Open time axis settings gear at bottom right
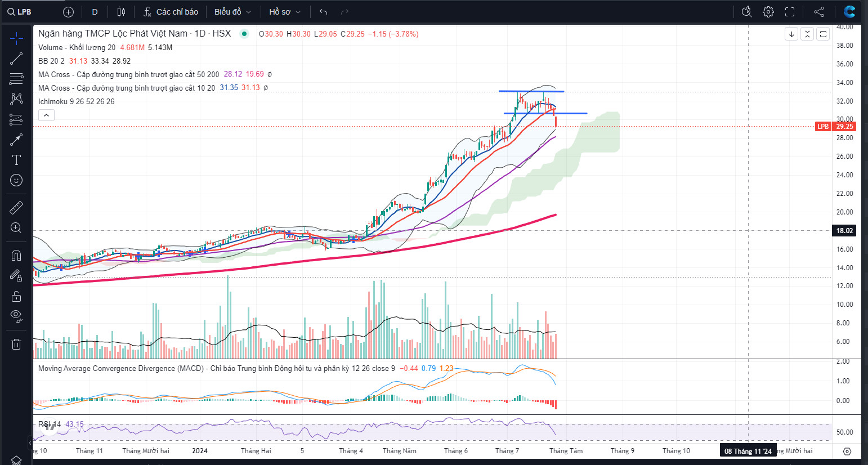This screenshot has width=868, height=465. click(847, 451)
